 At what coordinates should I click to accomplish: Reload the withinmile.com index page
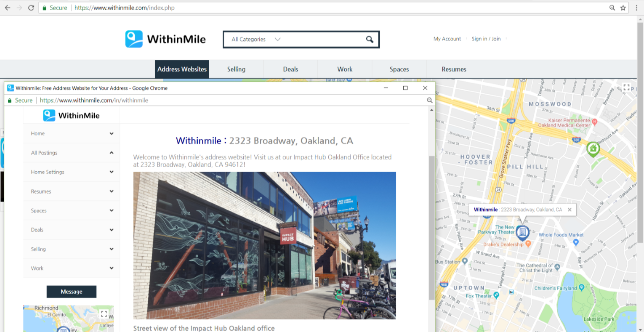coord(31,8)
